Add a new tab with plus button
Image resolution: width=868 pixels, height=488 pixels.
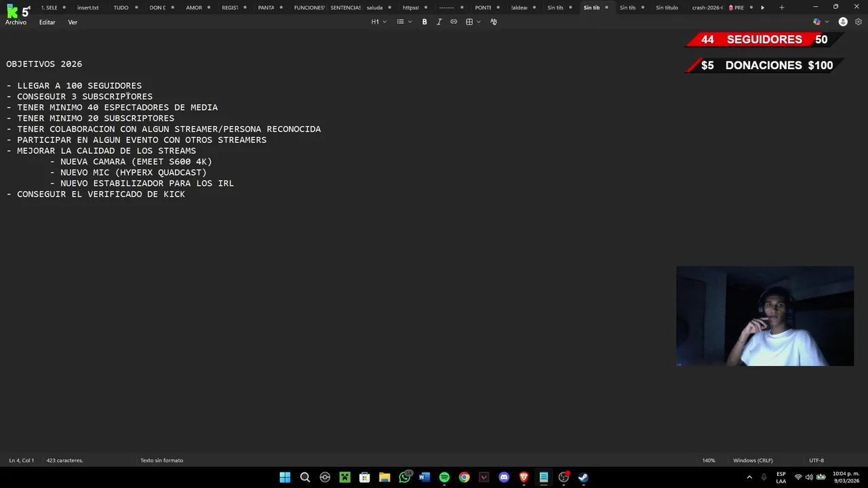tap(781, 7)
